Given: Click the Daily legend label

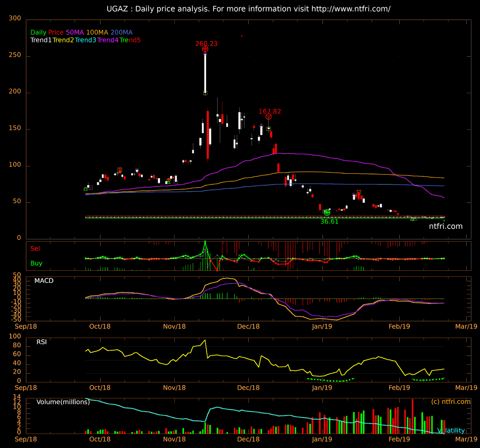Looking at the screenshot, I should click(38, 32).
